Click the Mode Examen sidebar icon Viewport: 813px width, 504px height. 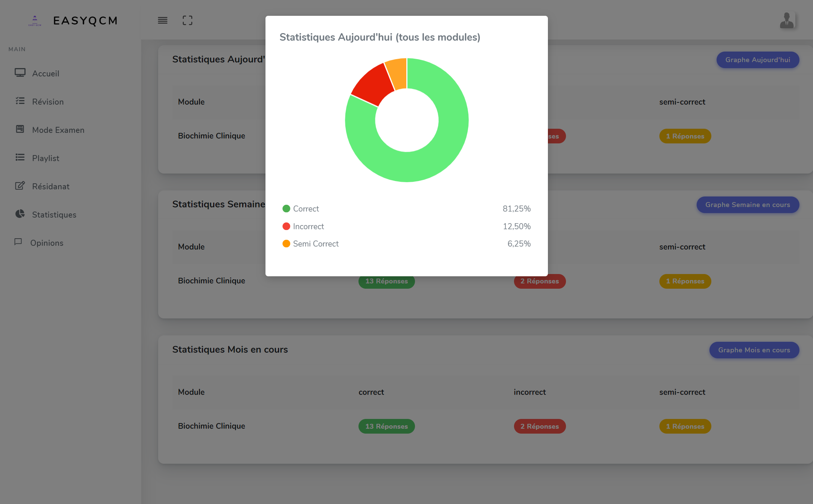[20, 129]
